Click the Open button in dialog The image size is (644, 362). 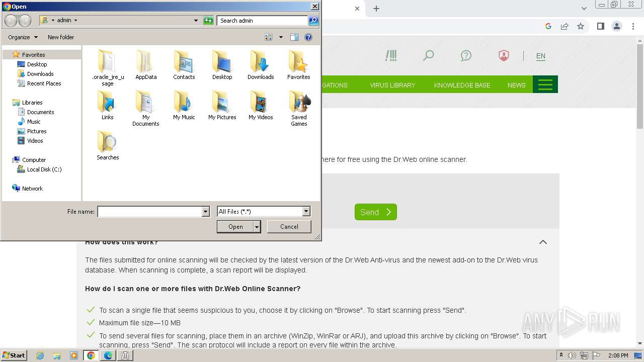pyautogui.click(x=235, y=227)
